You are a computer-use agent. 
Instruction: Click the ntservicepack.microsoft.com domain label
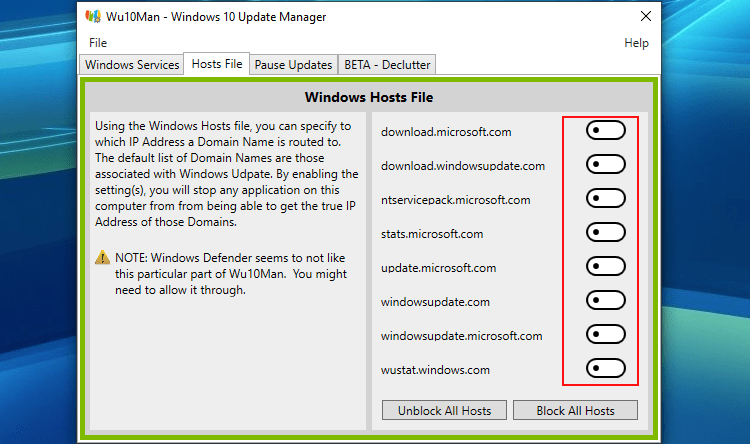pos(455,200)
